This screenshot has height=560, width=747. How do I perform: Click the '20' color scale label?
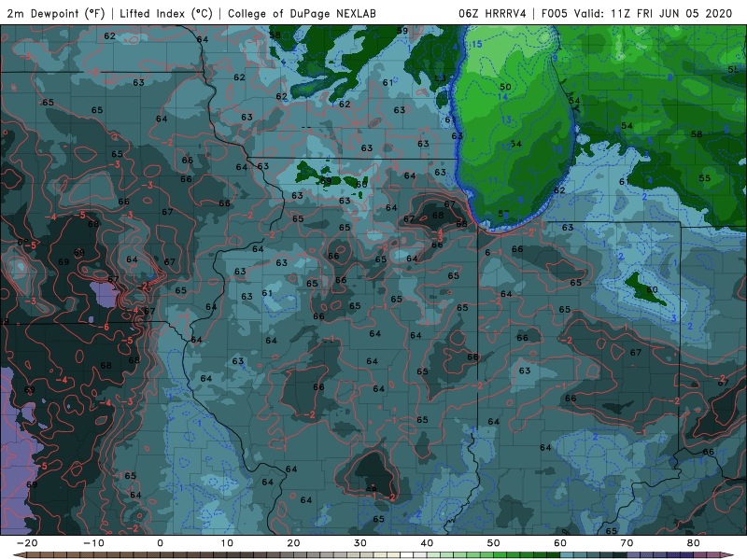coord(293,543)
